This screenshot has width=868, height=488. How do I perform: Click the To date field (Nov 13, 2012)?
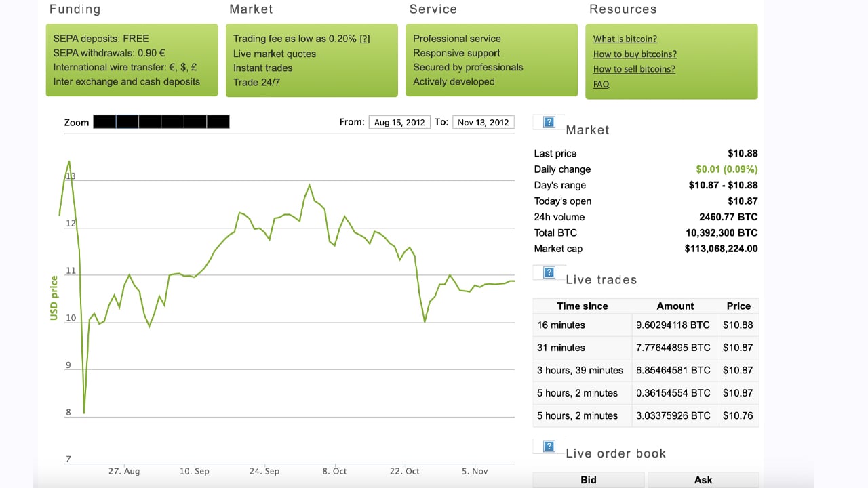click(483, 122)
